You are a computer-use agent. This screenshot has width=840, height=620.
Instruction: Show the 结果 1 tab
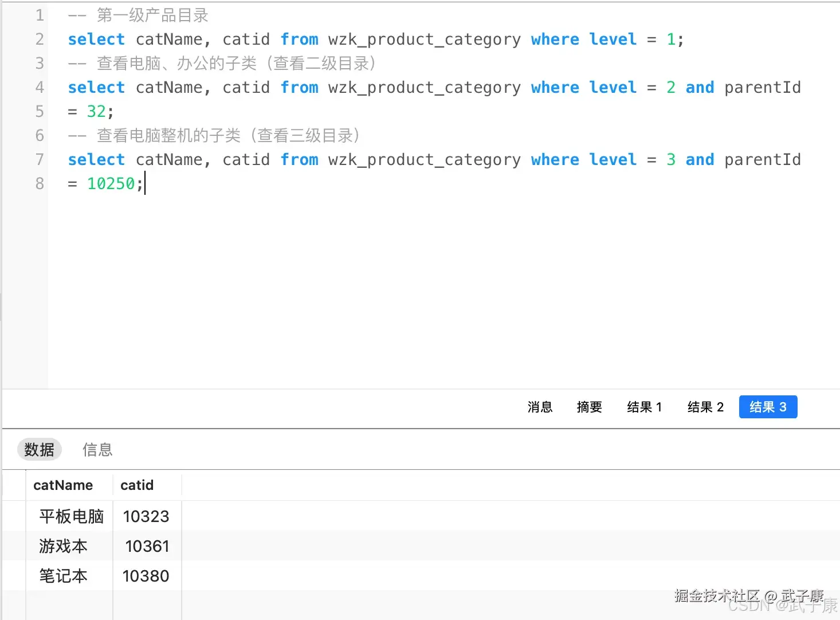pos(644,407)
